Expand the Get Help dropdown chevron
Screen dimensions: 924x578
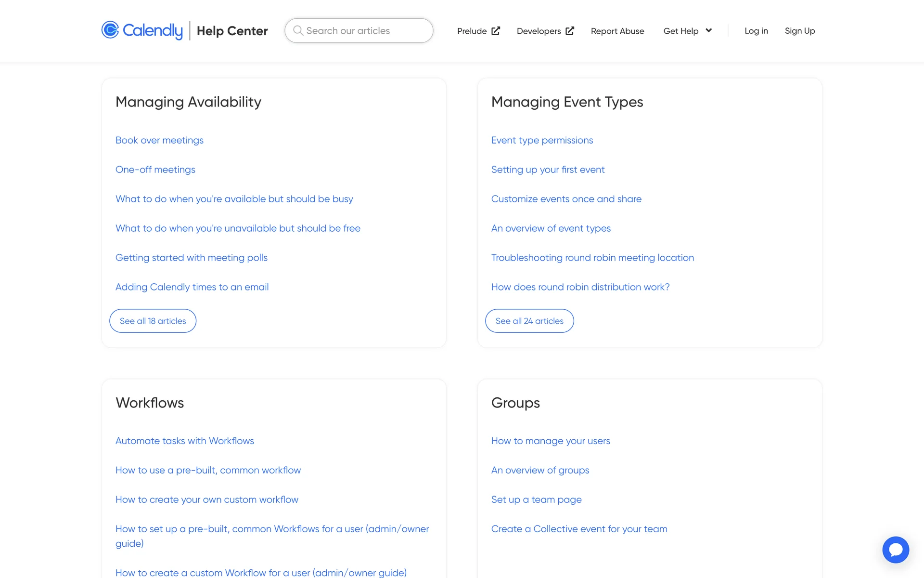[709, 30]
